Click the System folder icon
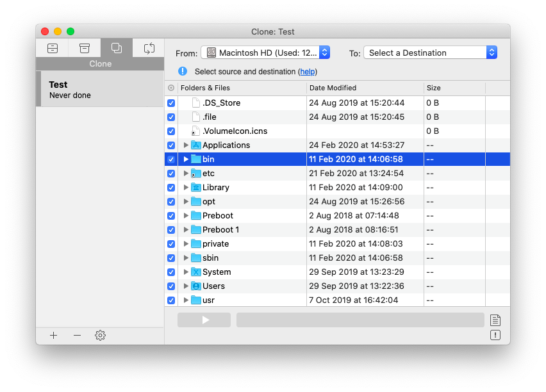 pyautogui.click(x=196, y=272)
